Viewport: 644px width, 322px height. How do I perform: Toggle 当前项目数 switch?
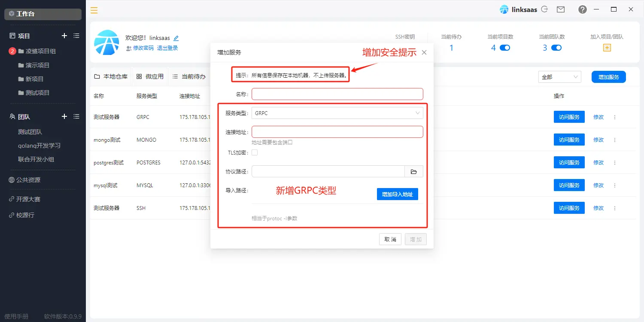coord(505,48)
